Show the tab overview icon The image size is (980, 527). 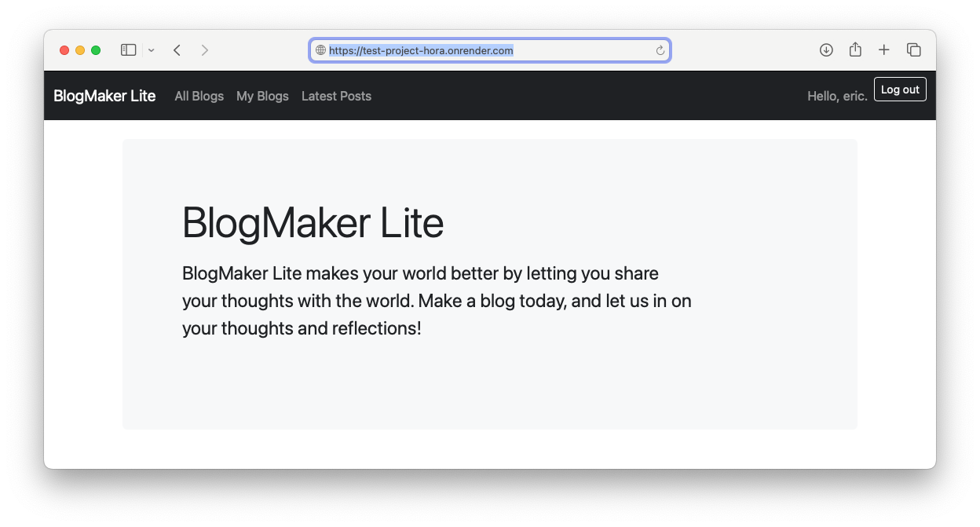pos(913,50)
